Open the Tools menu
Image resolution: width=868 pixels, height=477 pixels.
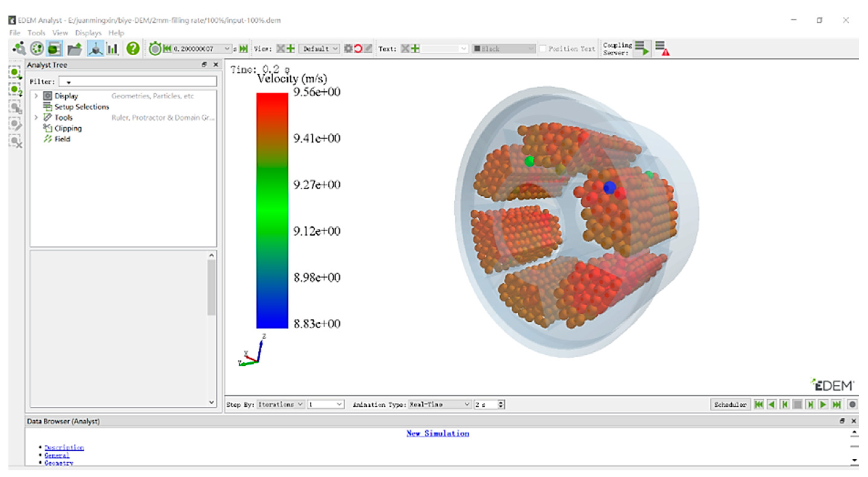pyautogui.click(x=36, y=33)
